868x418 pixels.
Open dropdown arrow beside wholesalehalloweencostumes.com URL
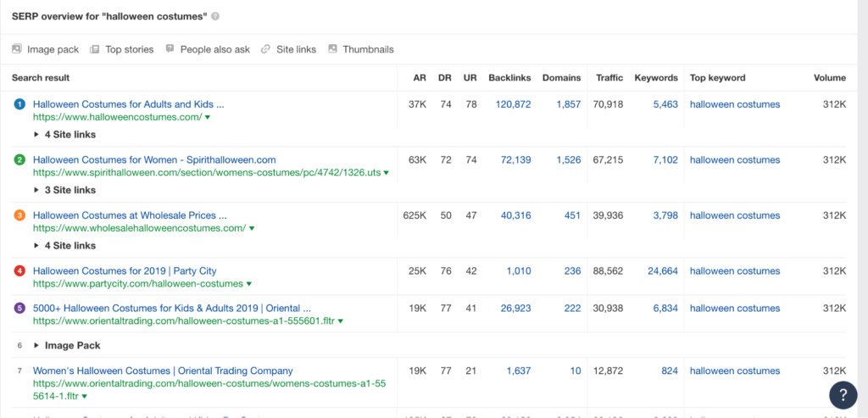pyautogui.click(x=252, y=229)
